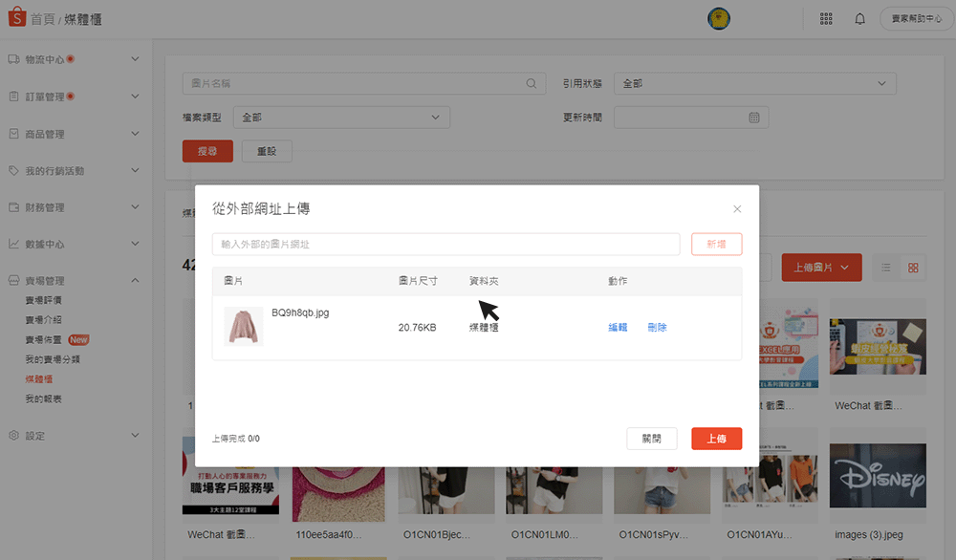
Task: Click 編輯 link for BQ9h8qb.jpg
Action: pos(618,328)
